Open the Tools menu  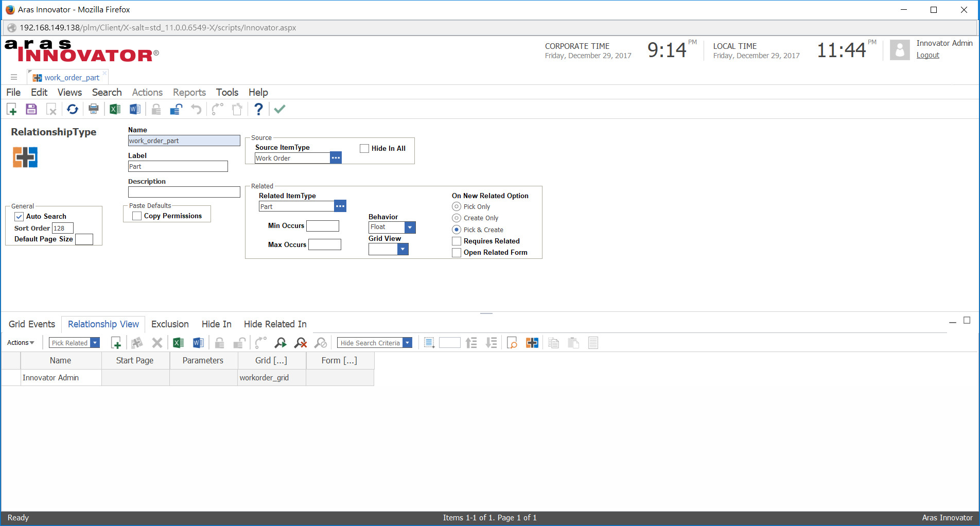(x=227, y=92)
